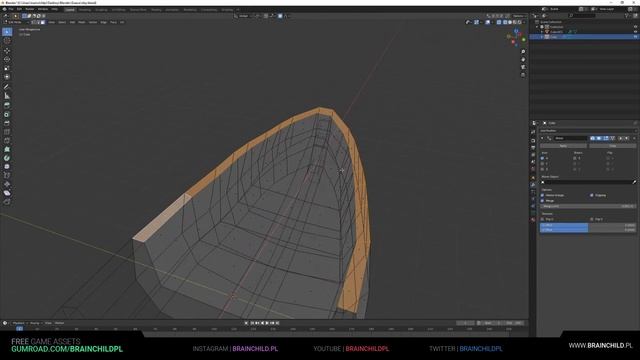Select the Measure tool
Viewport: 640px width, 360px height.
(x=7, y=96)
